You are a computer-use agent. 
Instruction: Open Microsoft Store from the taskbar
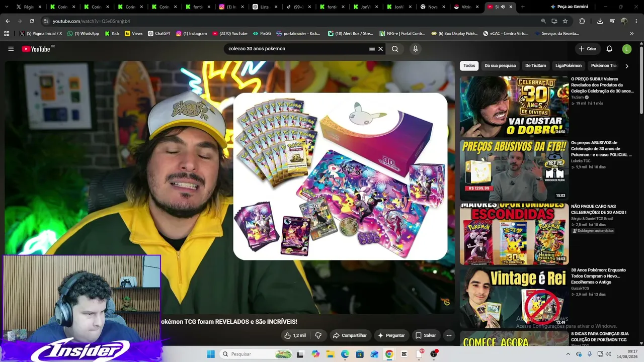point(360,354)
